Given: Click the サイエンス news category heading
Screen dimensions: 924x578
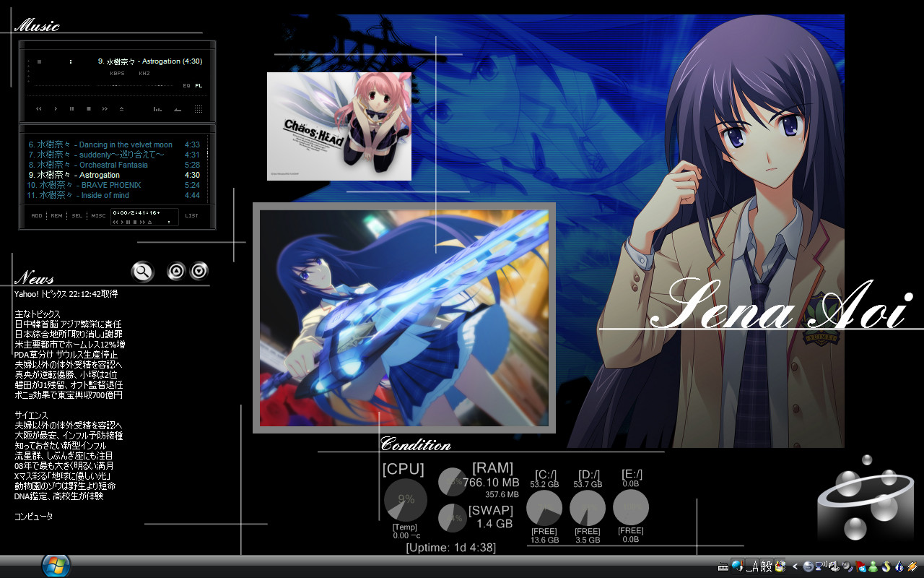Looking at the screenshot, I should tap(31, 415).
